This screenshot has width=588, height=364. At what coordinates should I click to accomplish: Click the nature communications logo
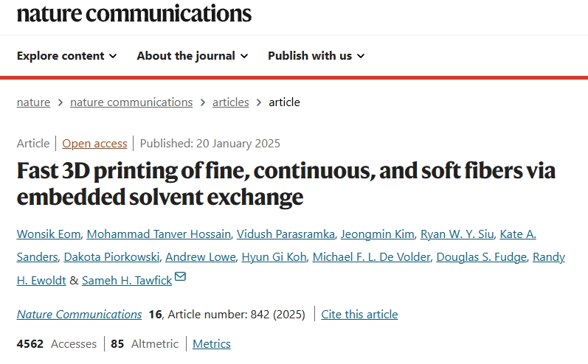tap(134, 13)
